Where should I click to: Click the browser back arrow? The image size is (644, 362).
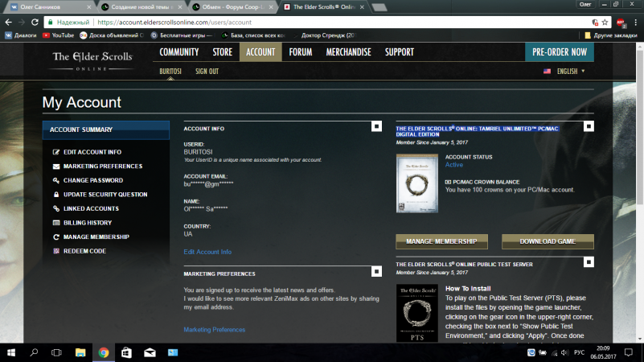pos(9,23)
